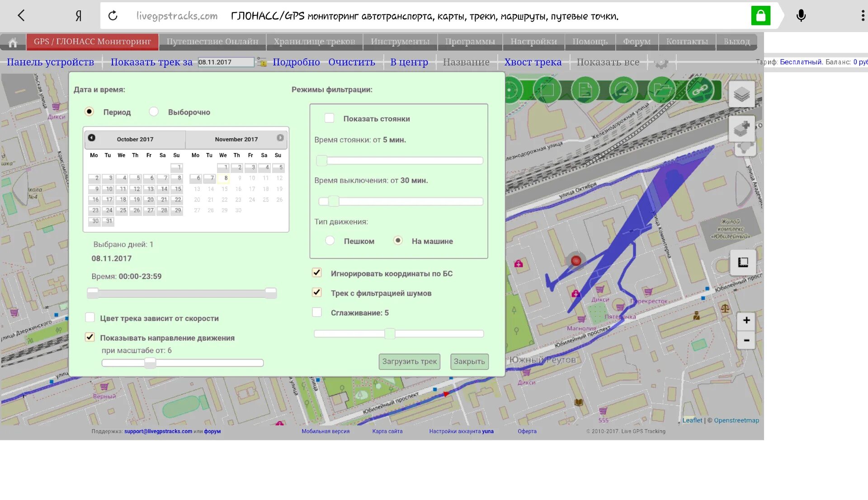The image size is (868, 500).
Task: Open the "GPS / ГЛОНАСС Мониторинг" tab
Action: tap(92, 42)
